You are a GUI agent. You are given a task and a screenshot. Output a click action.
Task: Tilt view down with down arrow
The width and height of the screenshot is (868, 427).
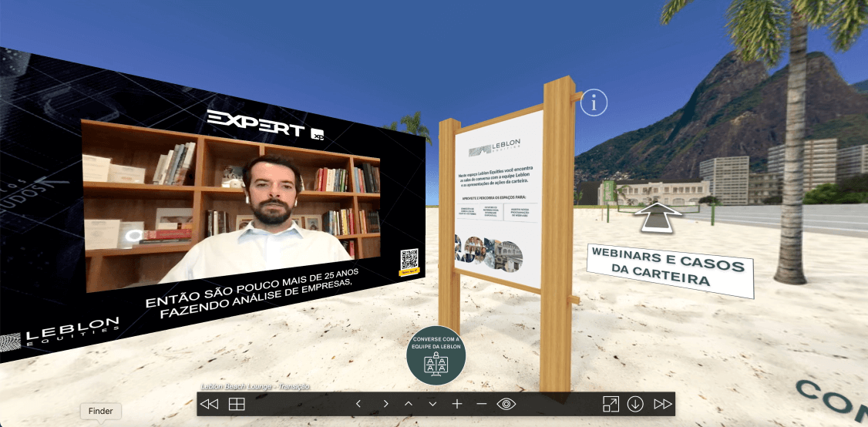(x=433, y=404)
